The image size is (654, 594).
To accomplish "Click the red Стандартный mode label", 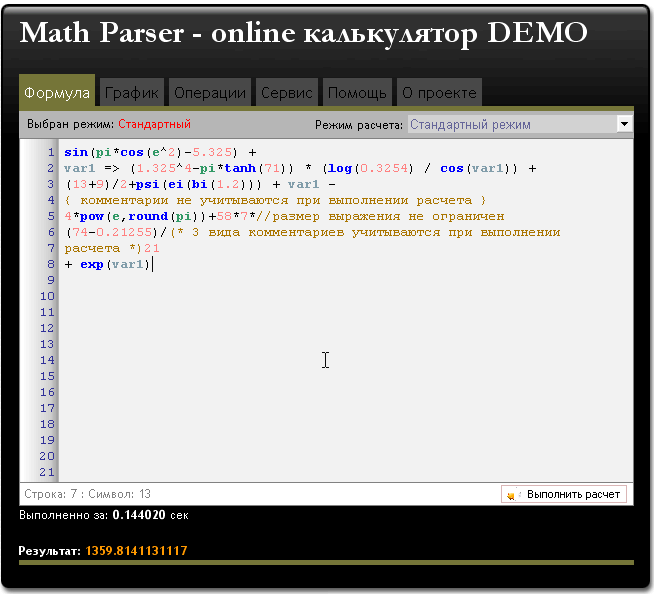I will click(154, 125).
